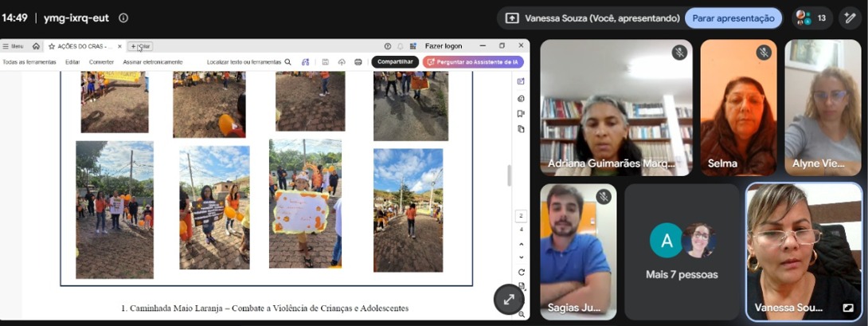Click the PDF vertical scrollbar thumb

[510, 175]
